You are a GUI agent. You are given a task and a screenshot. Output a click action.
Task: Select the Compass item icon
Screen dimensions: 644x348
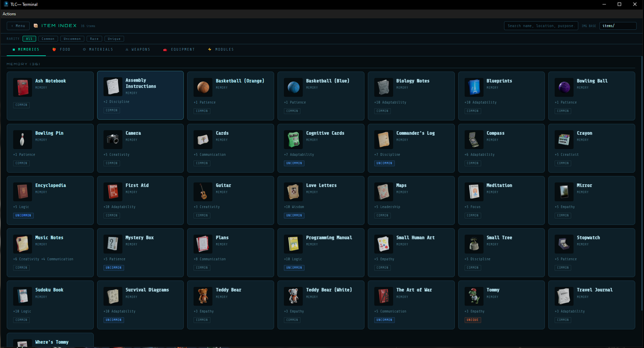[474, 140]
